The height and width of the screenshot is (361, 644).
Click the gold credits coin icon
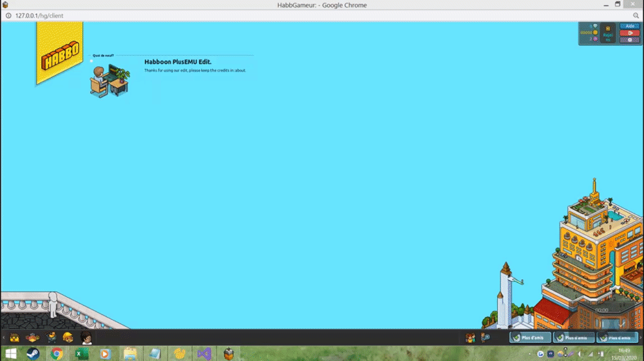pyautogui.click(x=595, y=32)
